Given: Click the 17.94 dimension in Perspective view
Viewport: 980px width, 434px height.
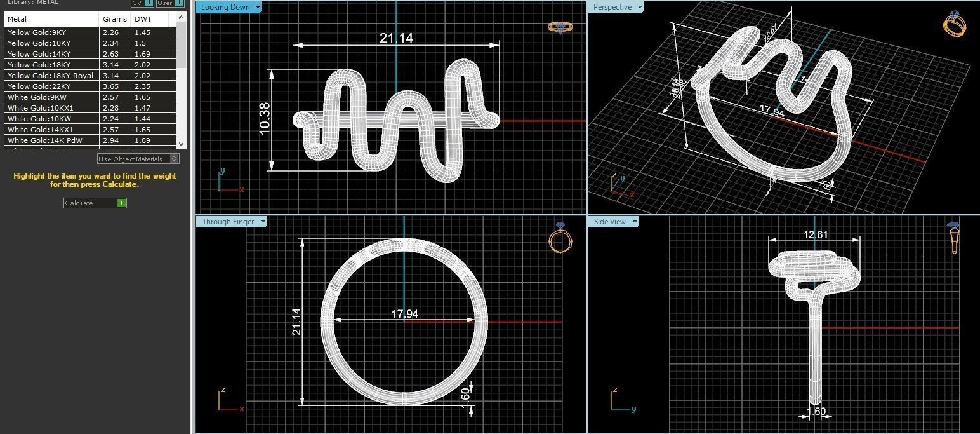Looking at the screenshot, I should tap(772, 110).
